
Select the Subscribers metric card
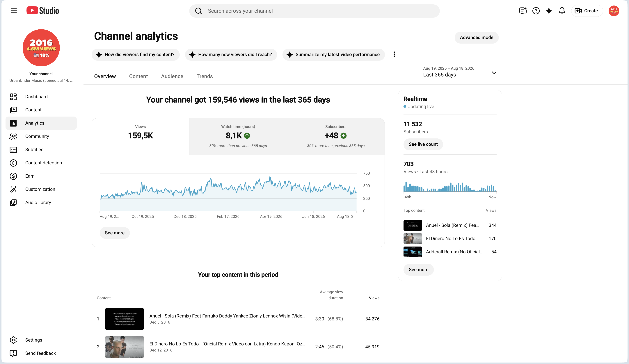(336, 136)
